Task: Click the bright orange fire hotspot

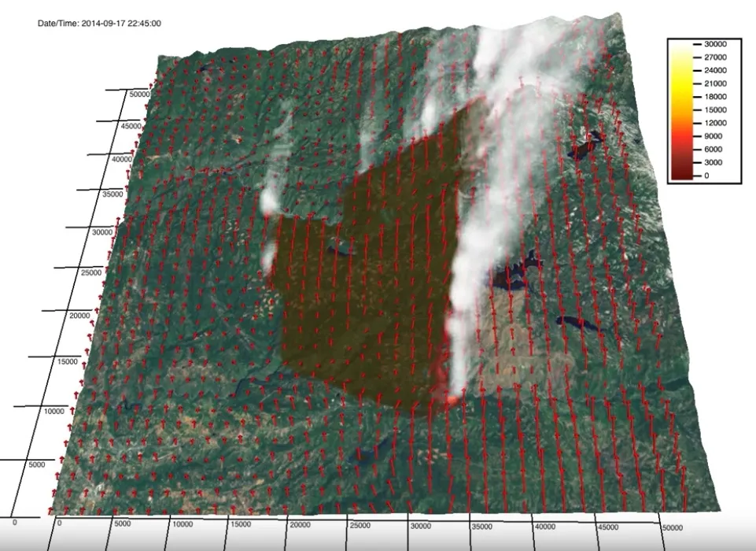Action: coord(452,400)
